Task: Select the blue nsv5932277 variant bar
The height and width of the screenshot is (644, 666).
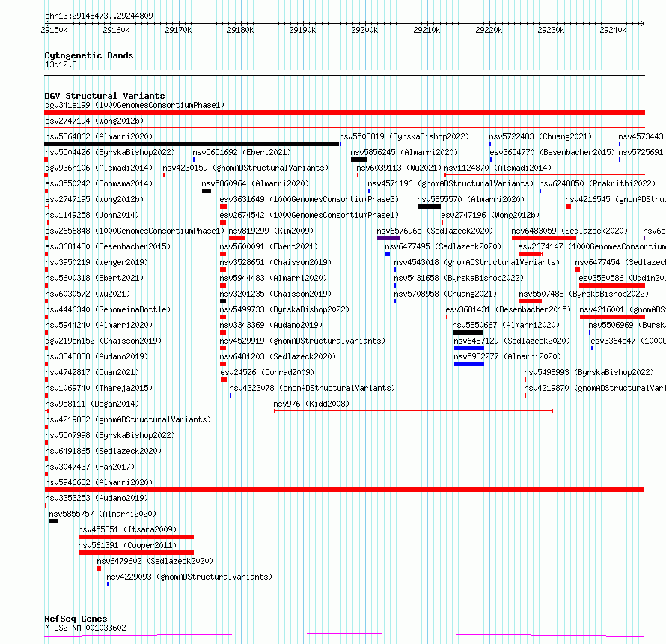Action: [x=469, y=364]
